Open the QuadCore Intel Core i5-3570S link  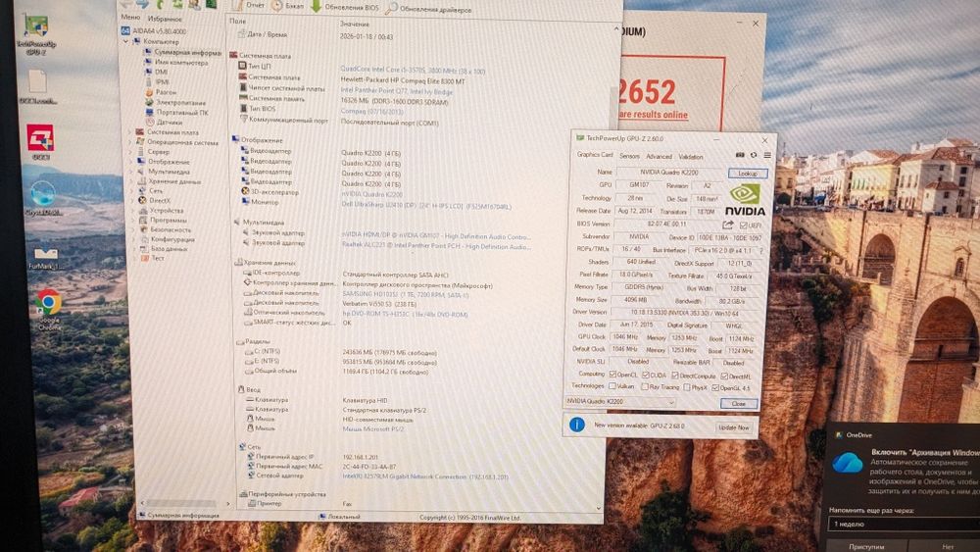click(413, 71)
